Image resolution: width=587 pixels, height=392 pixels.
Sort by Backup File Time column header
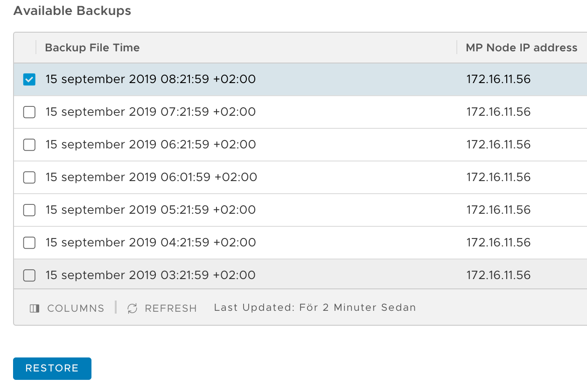click(x=92, y=48)
